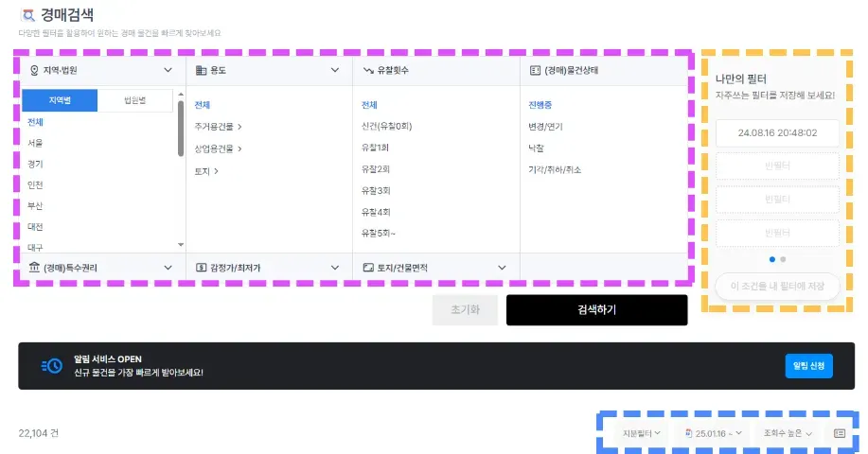Click the region list scroll-down arrow
868x454 pixels.
[181, 244]
